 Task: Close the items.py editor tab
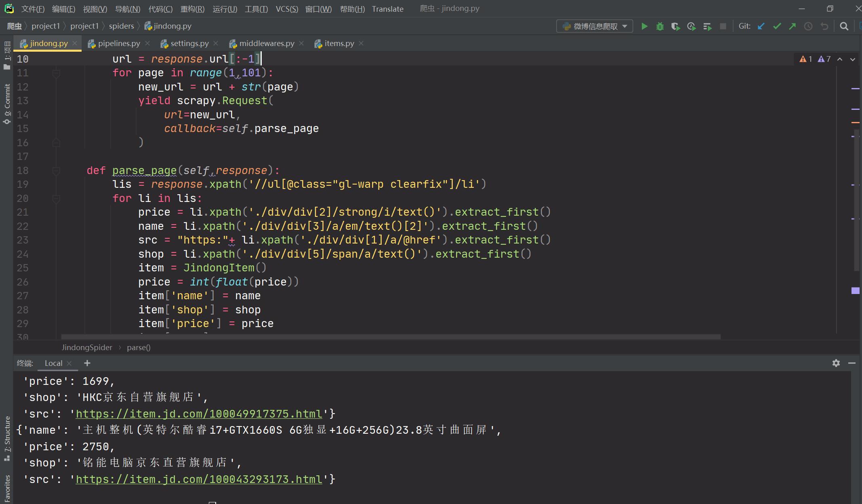click(361, 43)
